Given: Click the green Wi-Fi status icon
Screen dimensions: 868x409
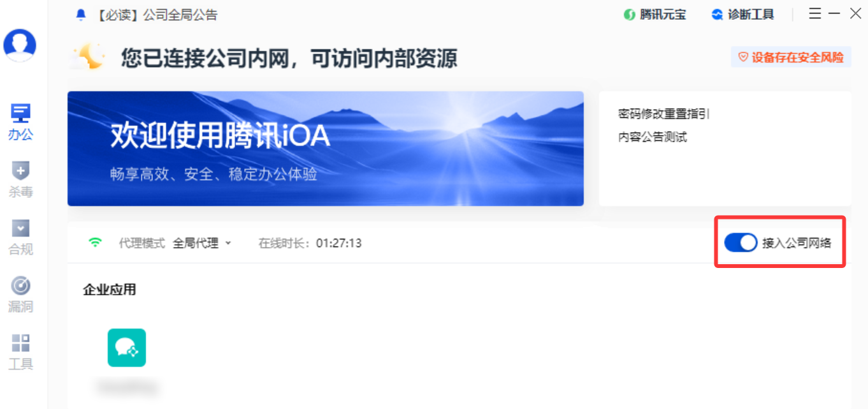Looking at the screenshot, I should click(96, 242).
